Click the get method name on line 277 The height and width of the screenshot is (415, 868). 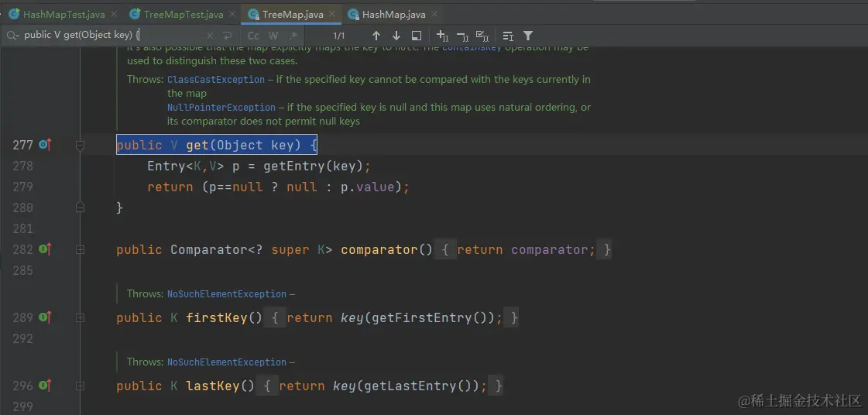tap(197, 145)
